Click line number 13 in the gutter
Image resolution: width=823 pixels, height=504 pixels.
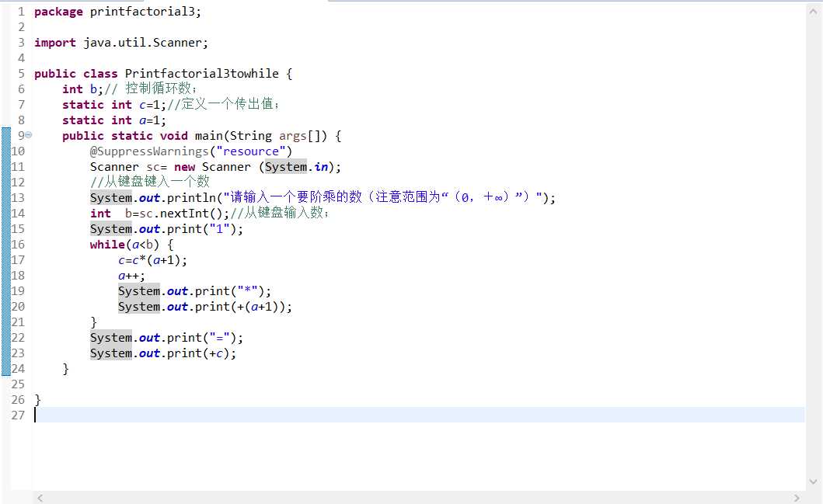18,198
